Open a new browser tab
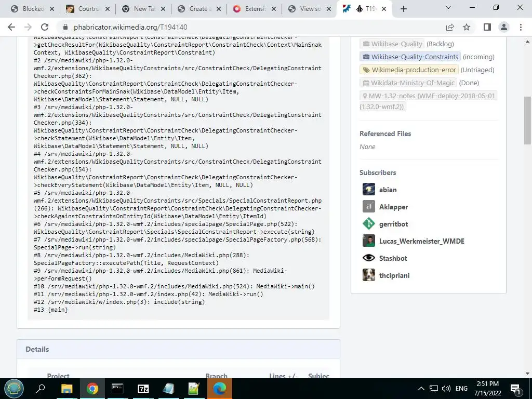 tap(403, 9)
